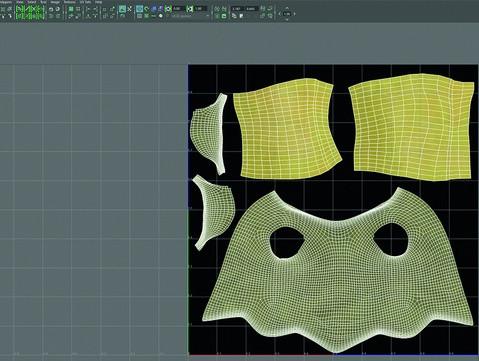Click the left arrow of the tile stepper
The image size is (479, 361).
pyautogui.click(x=280, y=14)
